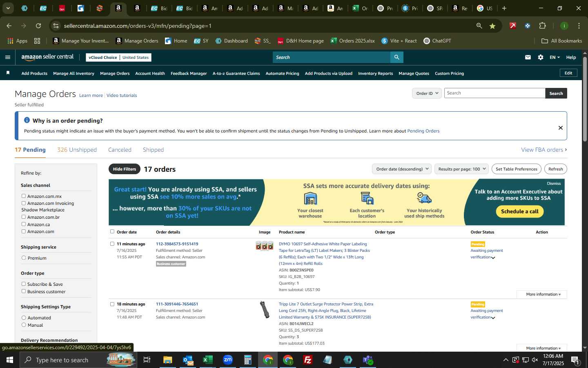Click the blue search magnifier button

pos(396,57)
